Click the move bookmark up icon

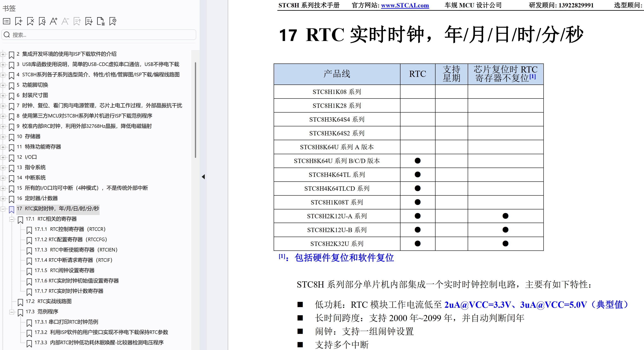pyautogui.click(x=77, y=21)
